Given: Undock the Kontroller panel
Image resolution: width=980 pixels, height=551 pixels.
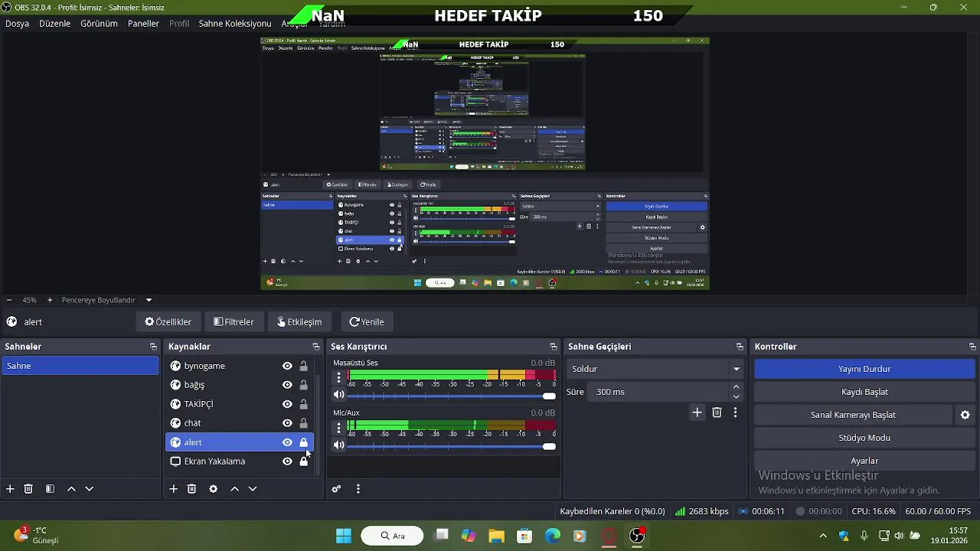Looking at the screenshot, I should click(x=972, y=347).
